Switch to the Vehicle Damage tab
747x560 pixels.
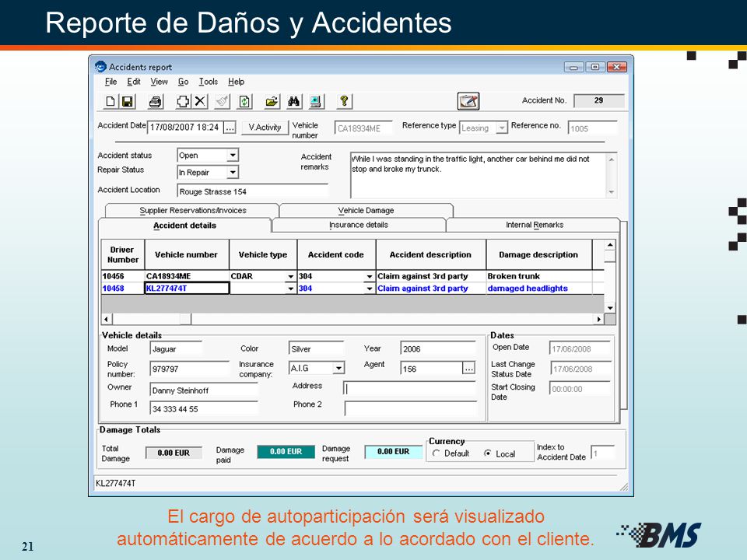point(366,211)
